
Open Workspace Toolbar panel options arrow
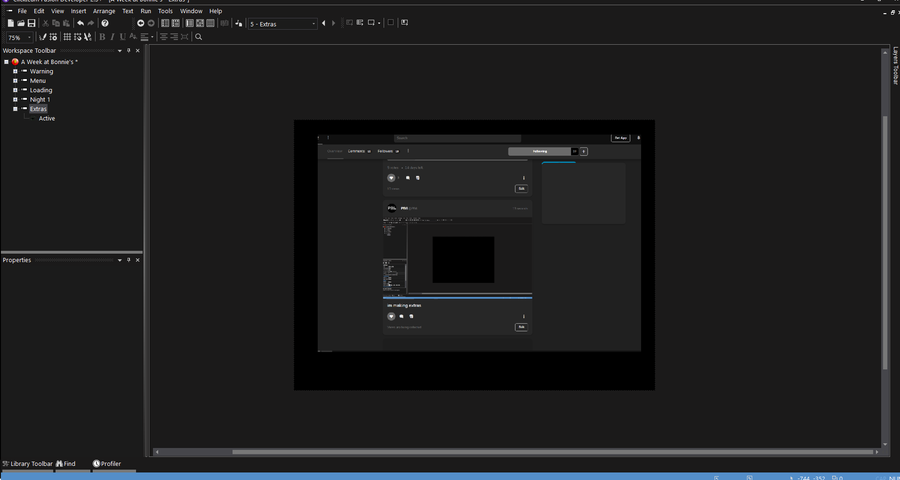tap(119, 51)
